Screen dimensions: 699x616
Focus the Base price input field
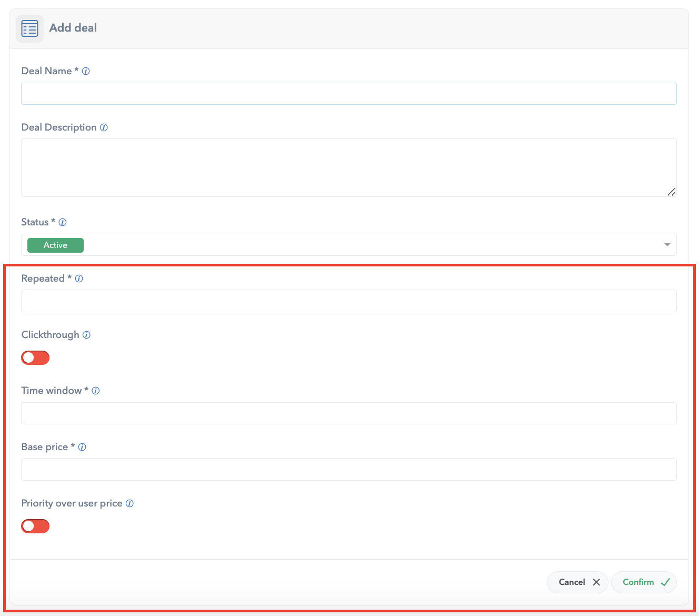(349, 470)
